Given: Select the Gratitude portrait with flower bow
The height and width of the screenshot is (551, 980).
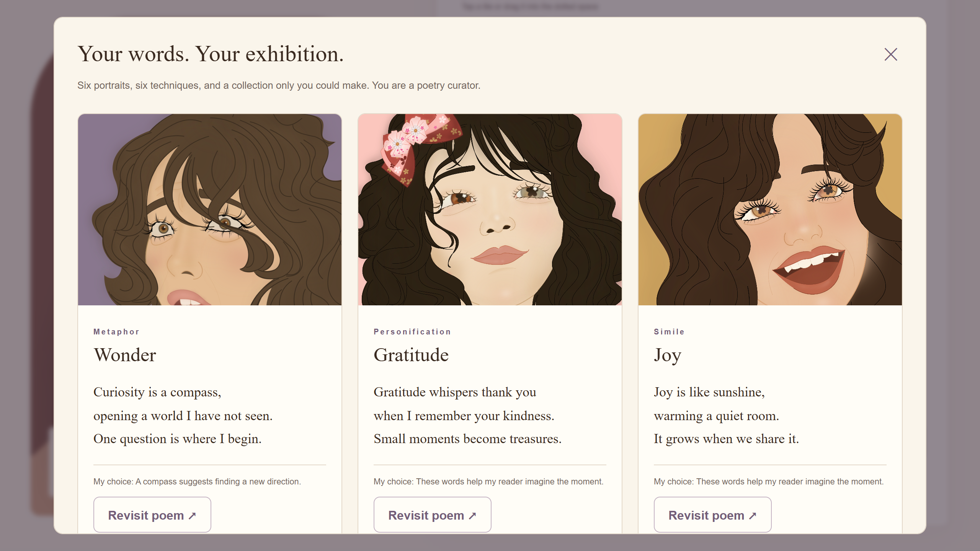Looking at the screenshot, I should click(x=490, y=209).
